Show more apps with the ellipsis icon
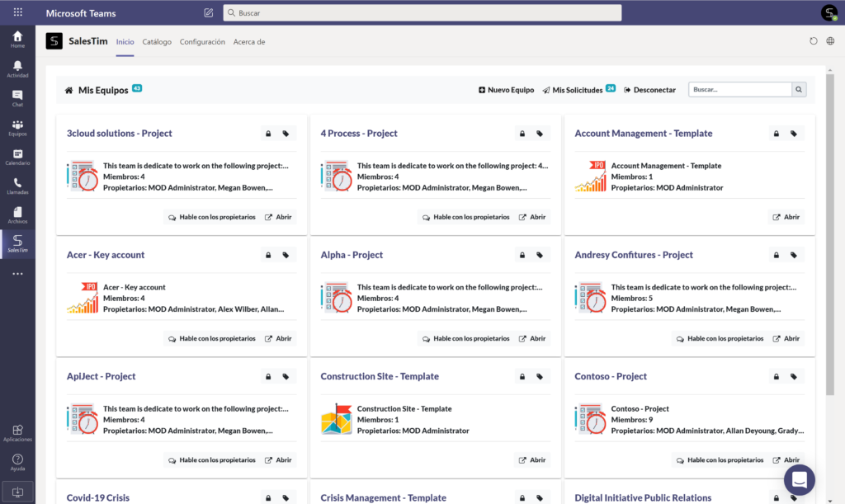The height and width of the screenshot is (504, 845). [18, 274]
